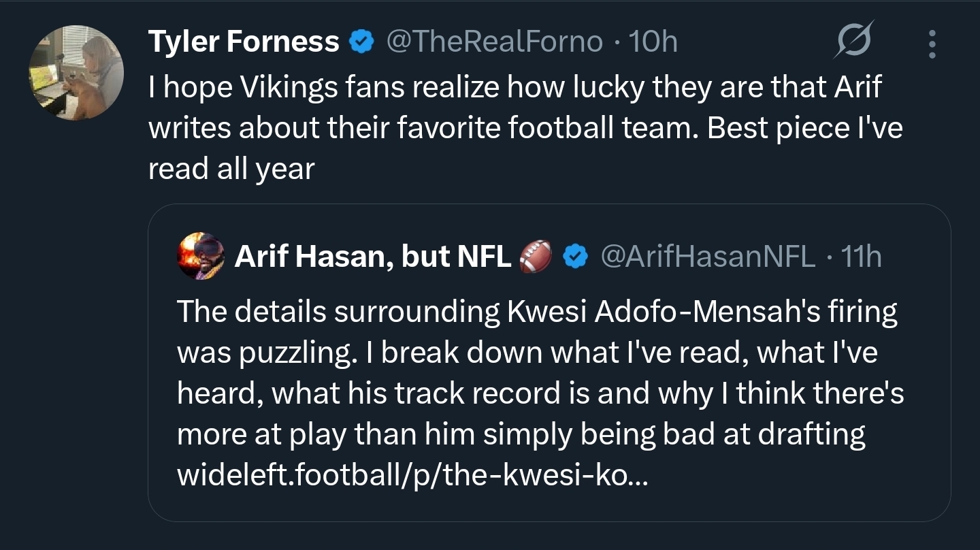Open the 11h timestamp on the quoted tweet
Viewport: 980px width, 550px height.
point(861,257)
